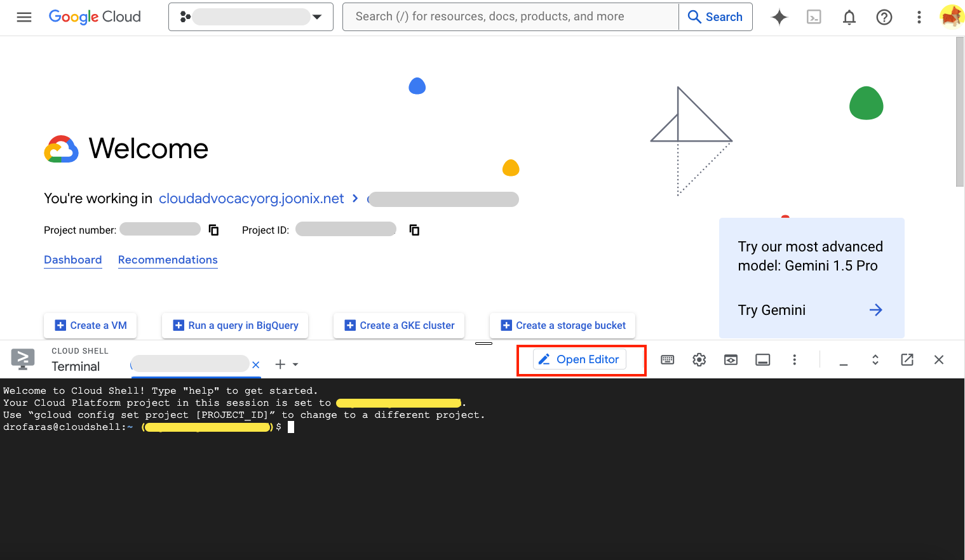
Task: Maximize the Cloud Shell panel height
Action: (x=875, y=359)
